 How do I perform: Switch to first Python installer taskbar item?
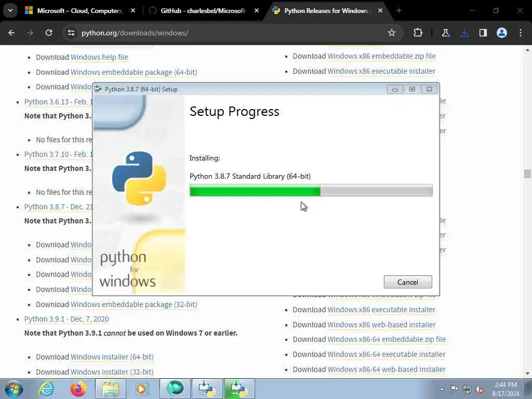(207, 389)
